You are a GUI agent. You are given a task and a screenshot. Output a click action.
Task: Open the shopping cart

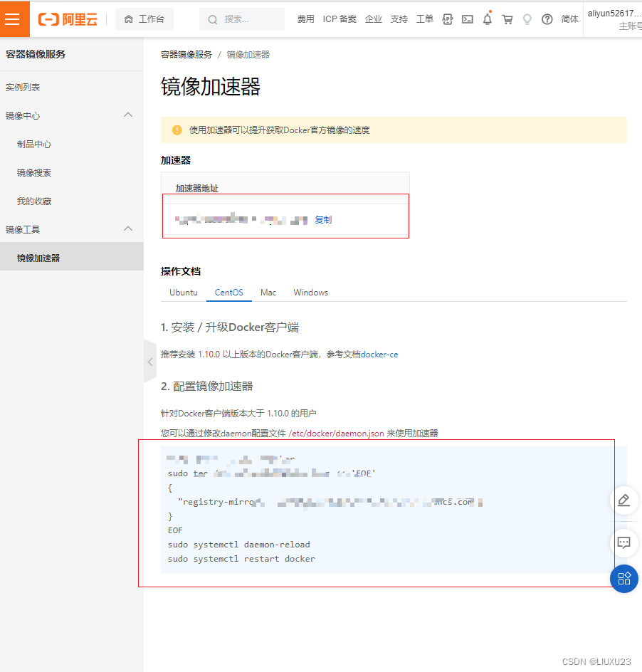pos(507,19)
